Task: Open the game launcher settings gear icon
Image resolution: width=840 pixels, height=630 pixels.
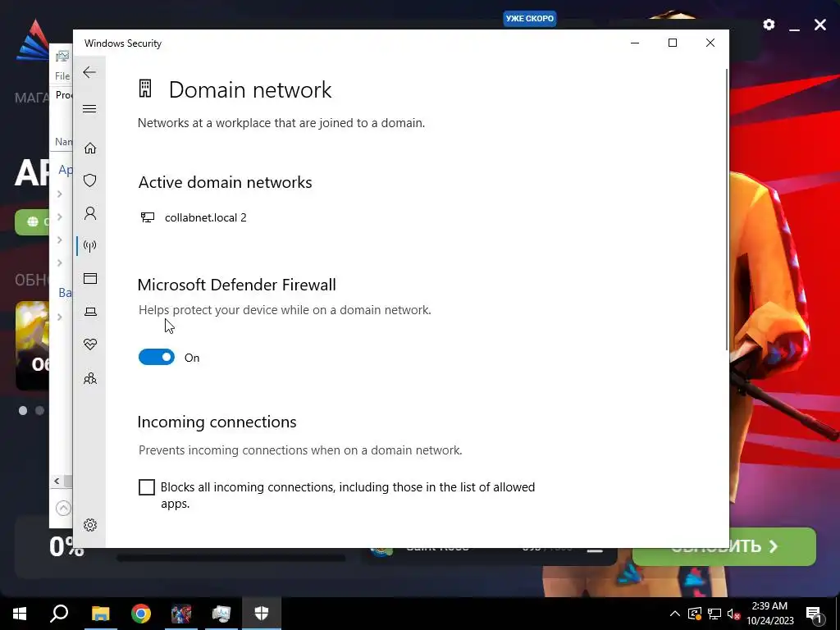Action: 769,25
